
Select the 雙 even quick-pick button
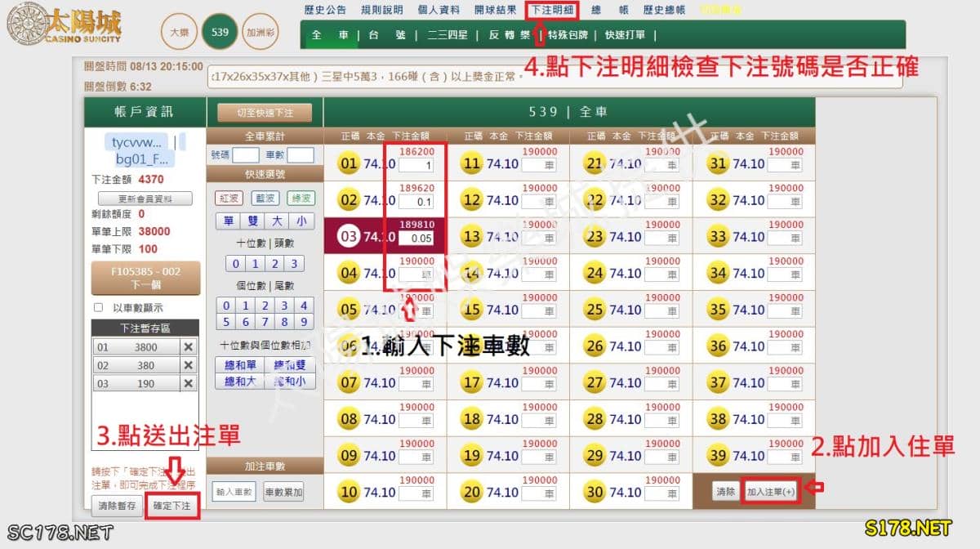click(x=253, y=221)
